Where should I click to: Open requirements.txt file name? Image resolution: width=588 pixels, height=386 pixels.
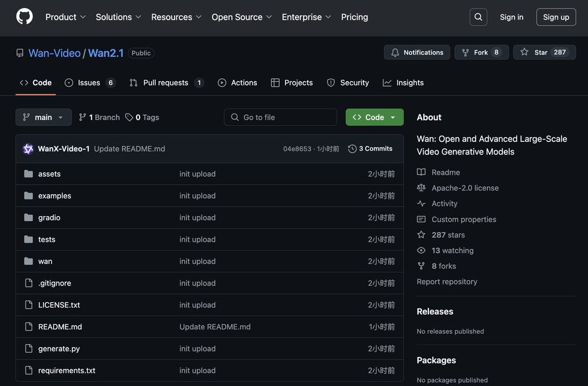(x=67, y=370)
